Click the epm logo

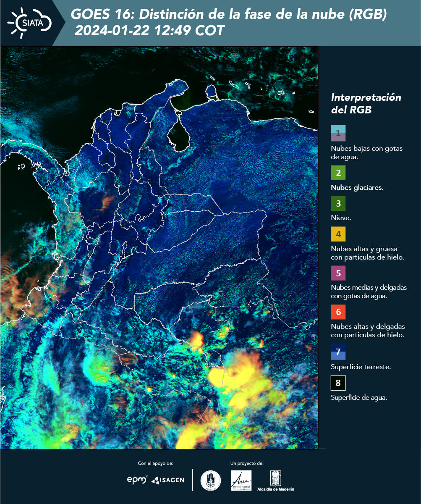tap(138, 480)
